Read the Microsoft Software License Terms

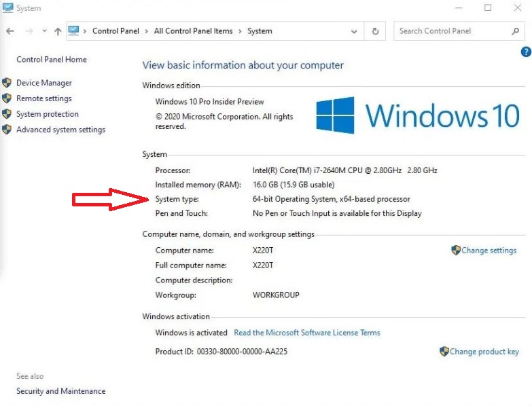click(306, 333)
